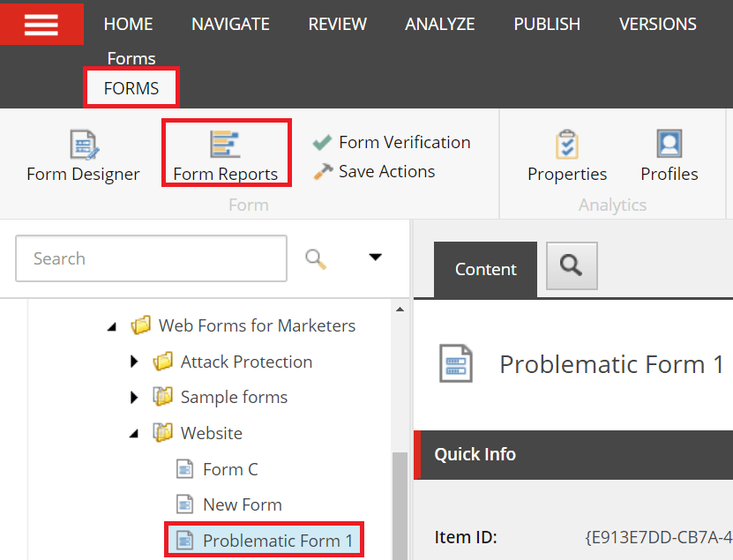Select the ANALYZE ribbon tab
Screen dimensions: 733x560
click(439, 24)
